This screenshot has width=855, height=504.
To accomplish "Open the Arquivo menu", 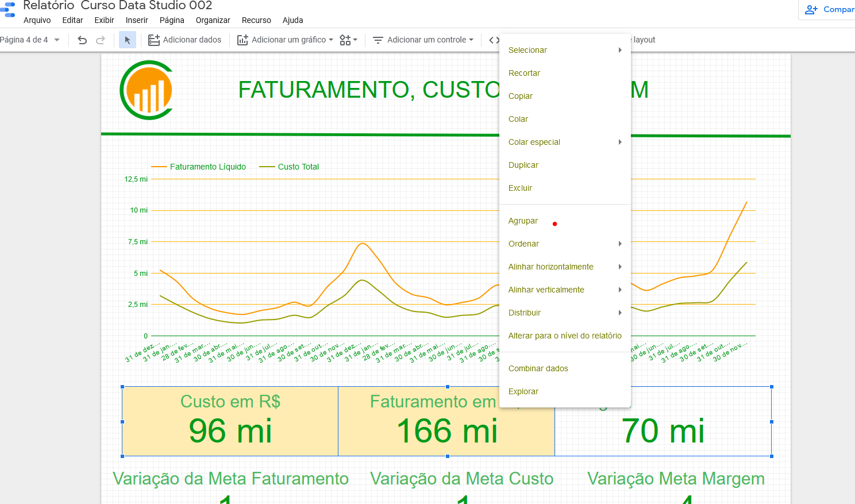I will point(37,20).
